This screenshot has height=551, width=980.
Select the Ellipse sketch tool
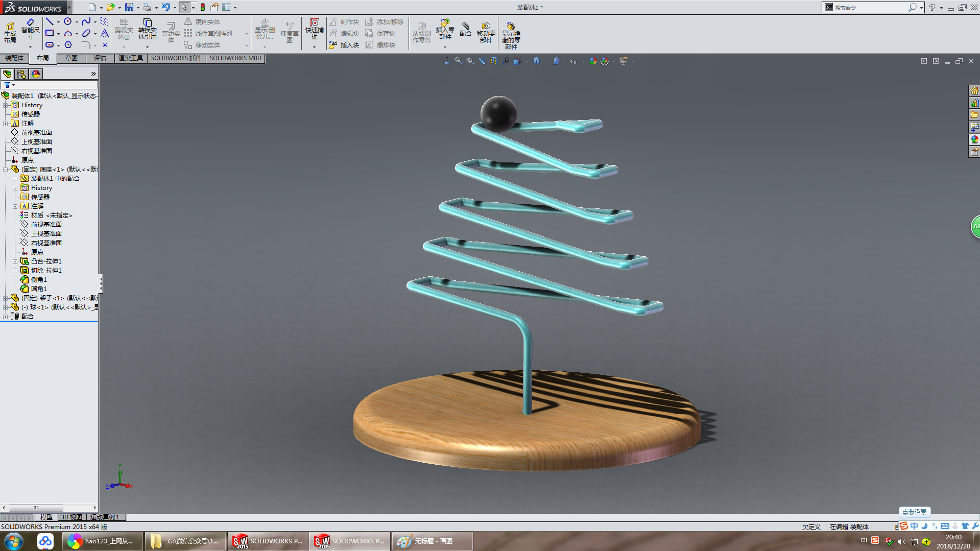pyautogui.click(x=86, y=33)
